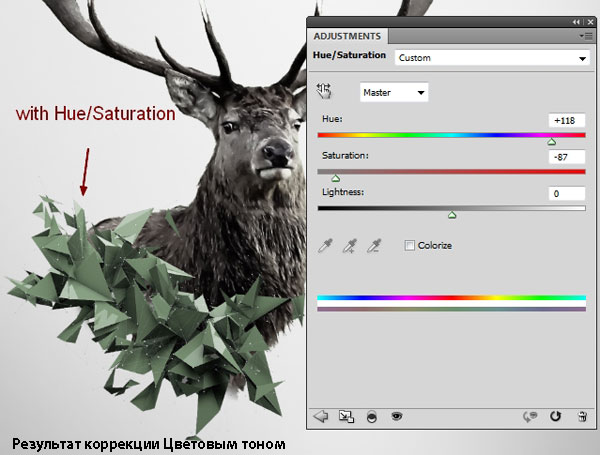
Task: Return to adjustment list arrow
Action: 321,416
